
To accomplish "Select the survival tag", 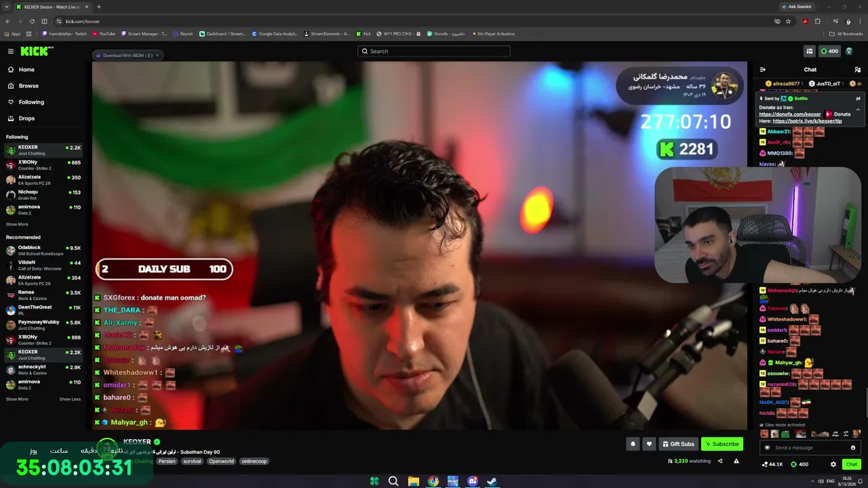I will point(192,462).
